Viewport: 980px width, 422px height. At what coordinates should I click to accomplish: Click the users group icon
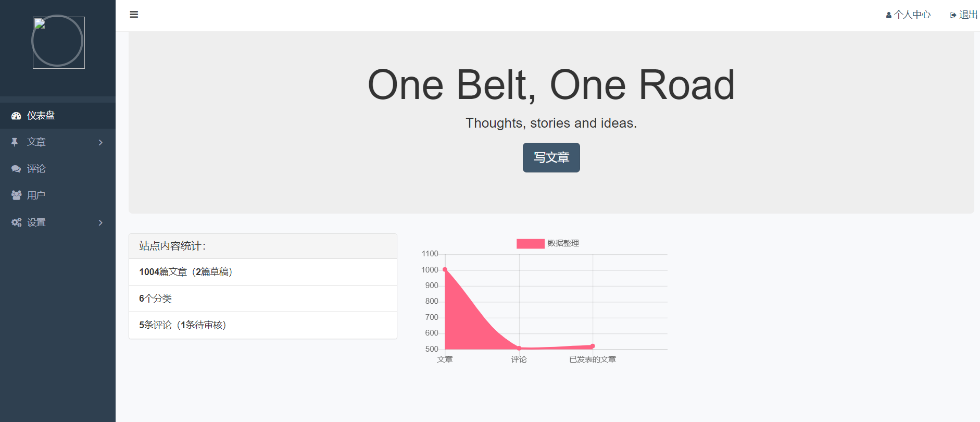tap(16, 195)
